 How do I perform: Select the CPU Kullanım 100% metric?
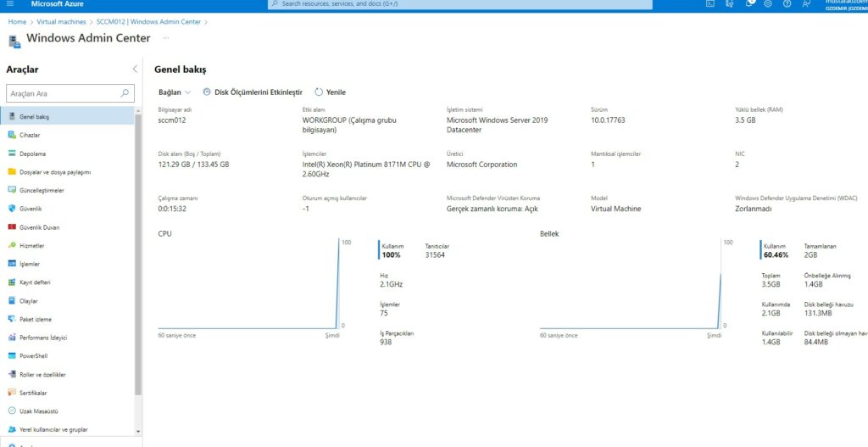[392, 250]
